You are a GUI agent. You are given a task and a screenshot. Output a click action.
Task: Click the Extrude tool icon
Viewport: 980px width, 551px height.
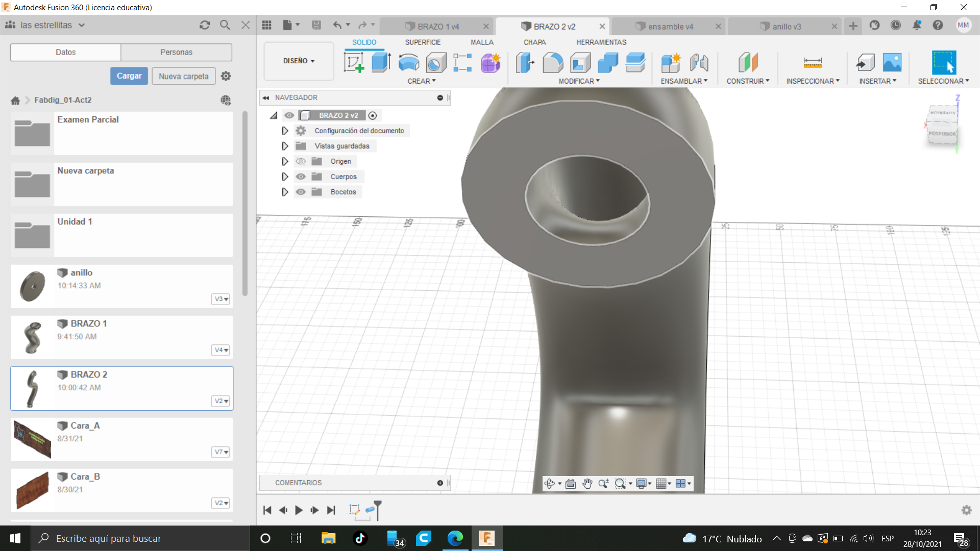point(381,63)
